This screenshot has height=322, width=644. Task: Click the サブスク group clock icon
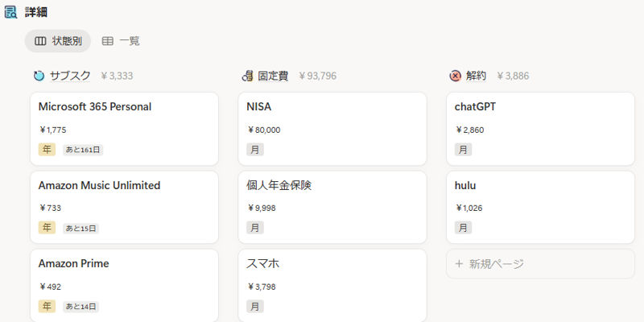click(39, 76)
